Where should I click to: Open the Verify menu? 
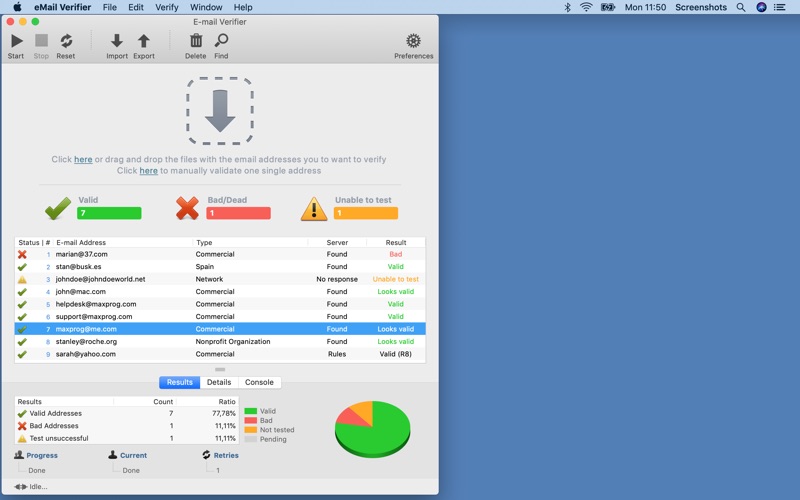click(167, 7)
